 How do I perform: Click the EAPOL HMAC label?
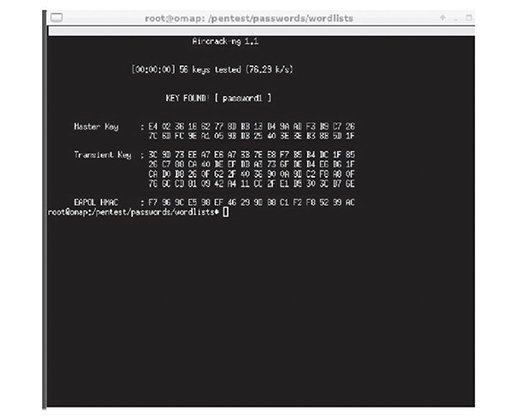pos(96,202)
